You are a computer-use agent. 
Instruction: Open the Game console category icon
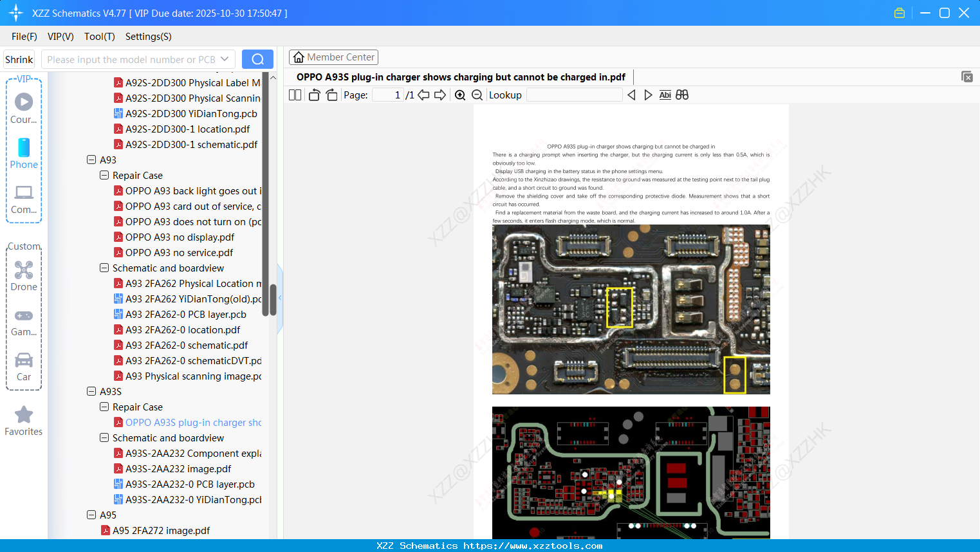tap(24, 322)
